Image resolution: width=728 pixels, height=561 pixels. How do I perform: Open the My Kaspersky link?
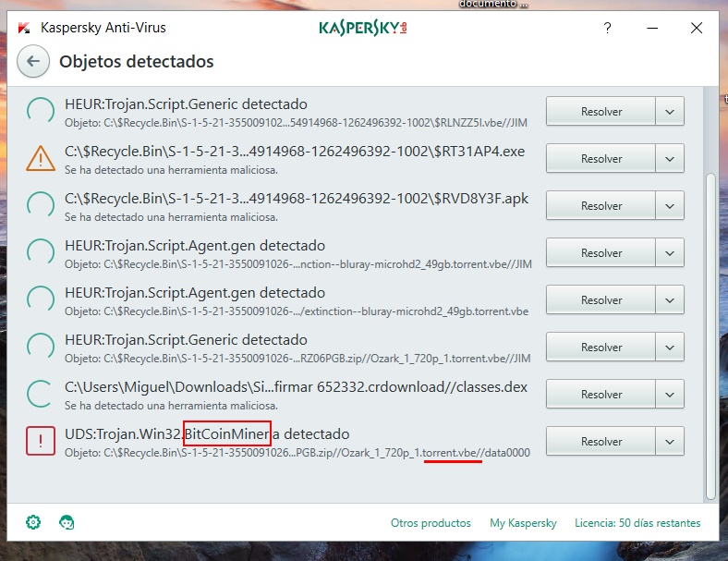[523, 523]
